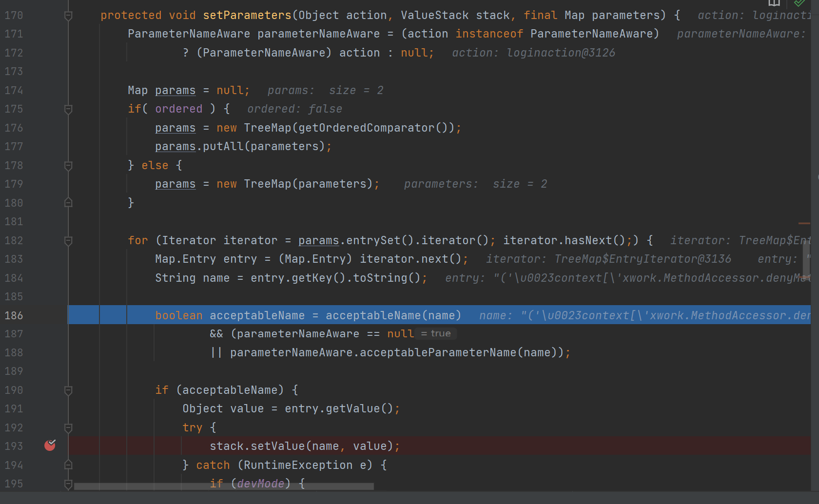Click the fold end marker on line 180
This screenshot has height=504, width=819.
point(68,203)
